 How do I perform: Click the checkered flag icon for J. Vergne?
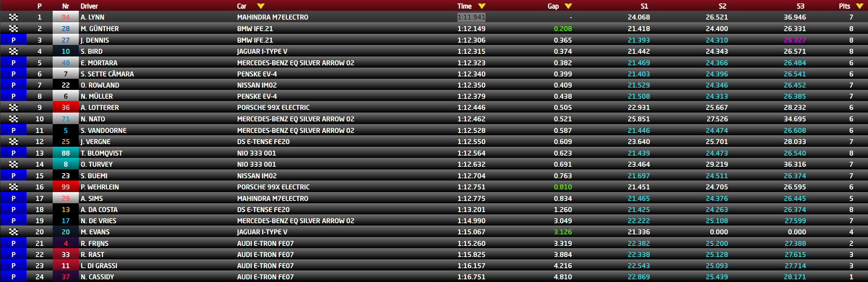(13, 141)
